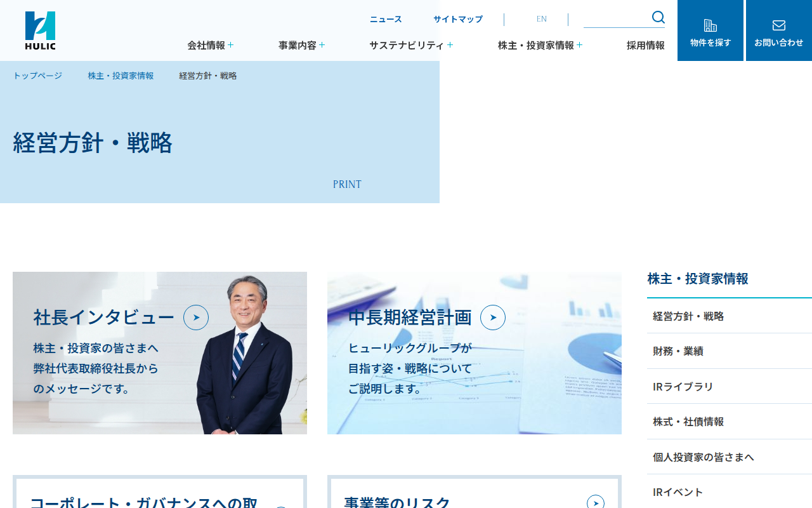The width and height of the screenshot is (812, 508).
Task: Click the arrow circle beside 中長期経営計画
Action: 493,317
